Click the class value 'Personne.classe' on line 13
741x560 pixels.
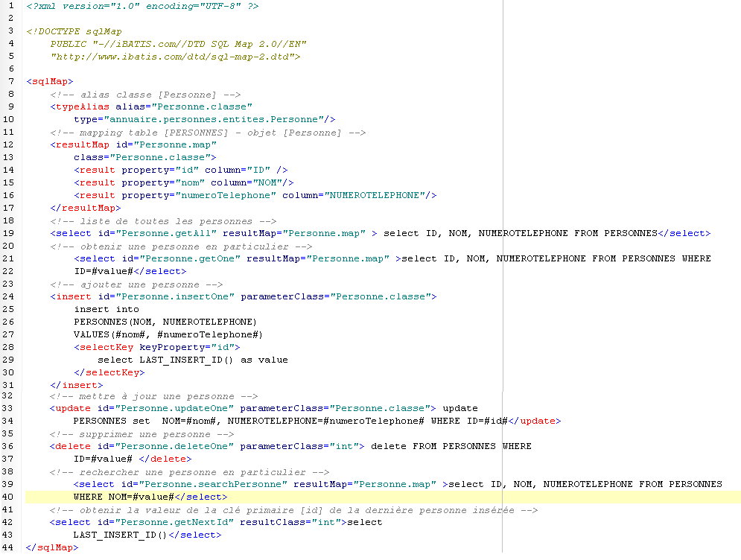[160, 157]
